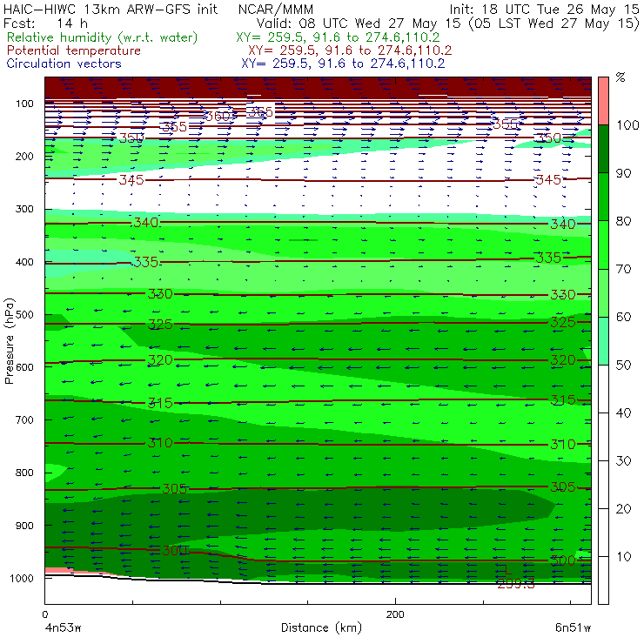
Task: Click the colorbar '80' tick label
Action: [623, 221]
